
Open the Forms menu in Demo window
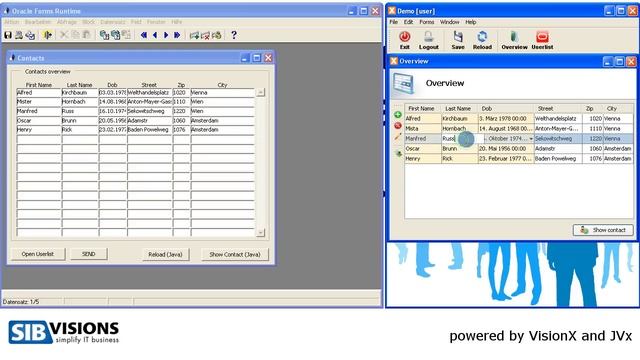[427, 22]
